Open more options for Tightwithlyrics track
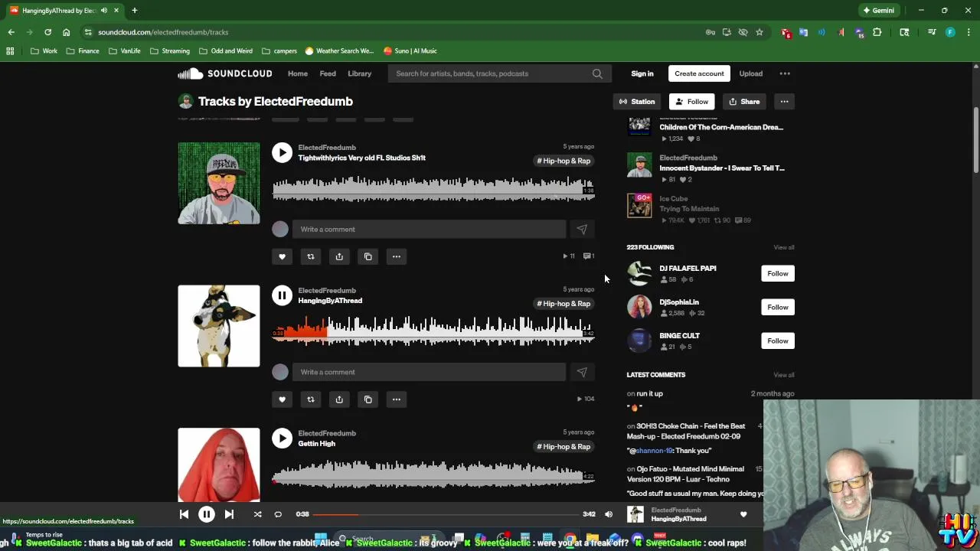The width and height of the screenshot is (980, 551). [397, 256]
